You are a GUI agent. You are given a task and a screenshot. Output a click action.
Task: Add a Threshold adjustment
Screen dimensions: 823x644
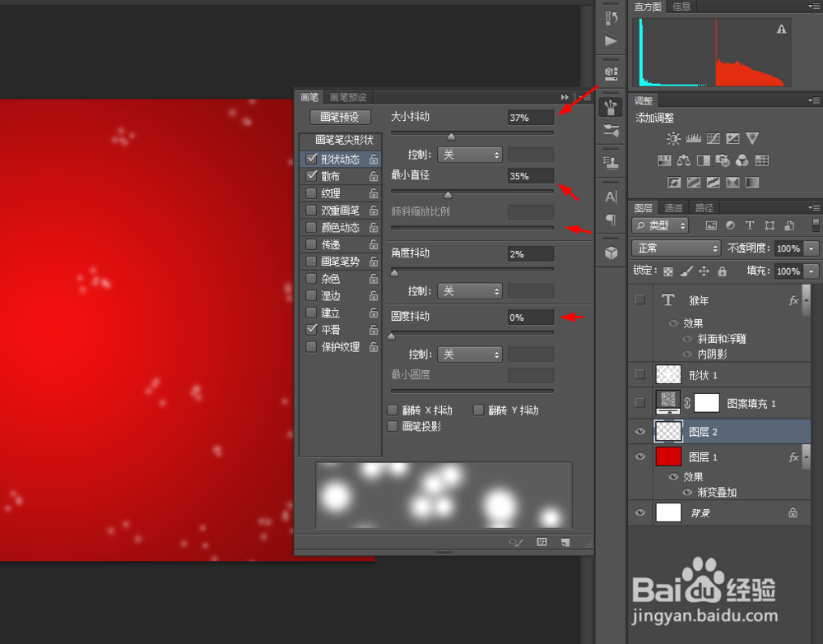coord(713,183)
